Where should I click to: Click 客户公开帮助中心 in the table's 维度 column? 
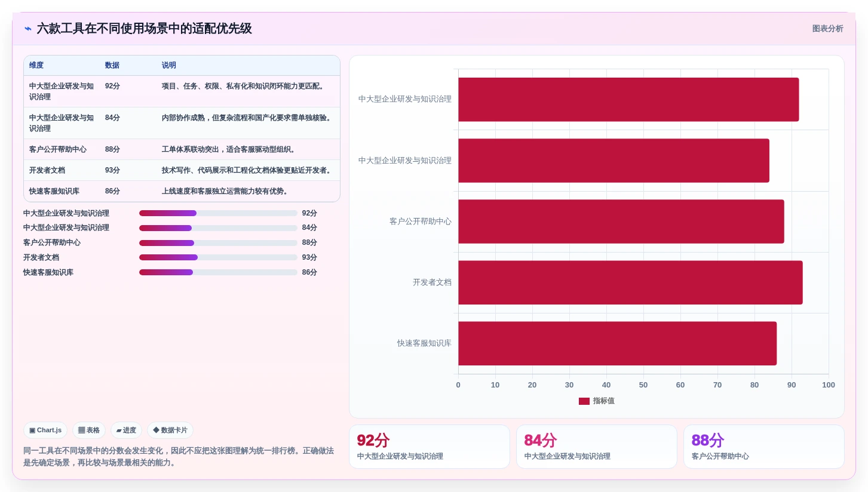[58, 149]
